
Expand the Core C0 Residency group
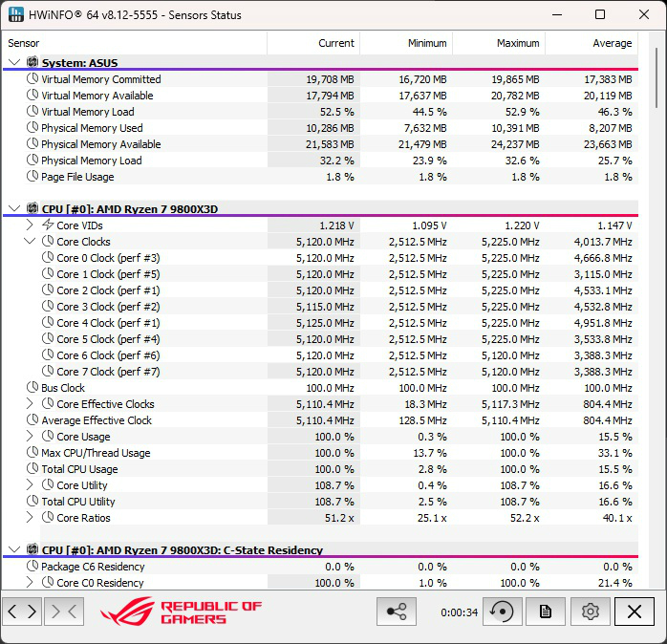point(30,582)
